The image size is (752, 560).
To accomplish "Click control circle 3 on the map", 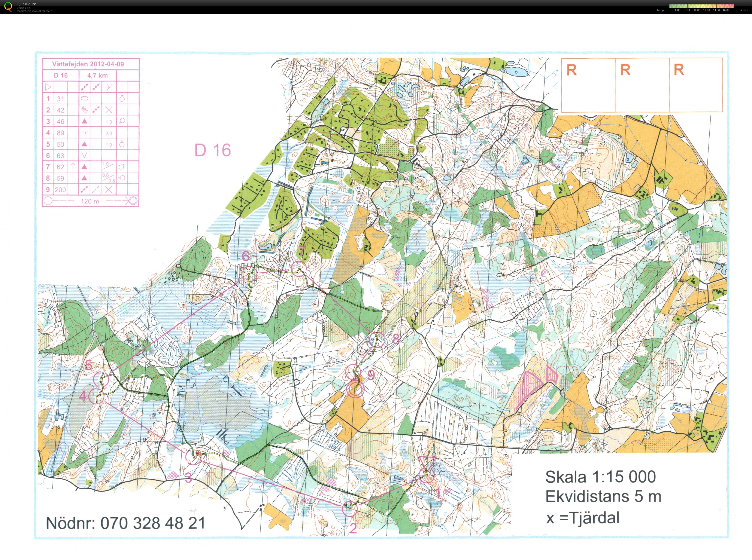I will click(193, 457).
